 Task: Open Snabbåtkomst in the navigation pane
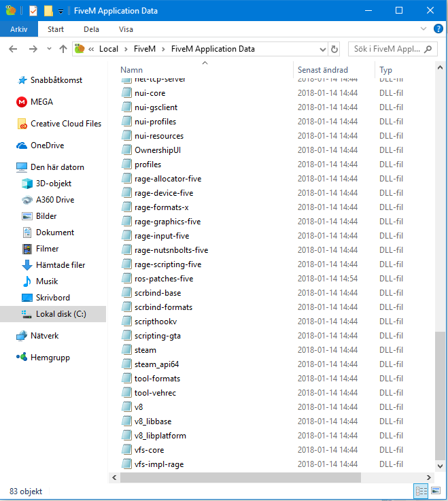coord(56,80)
